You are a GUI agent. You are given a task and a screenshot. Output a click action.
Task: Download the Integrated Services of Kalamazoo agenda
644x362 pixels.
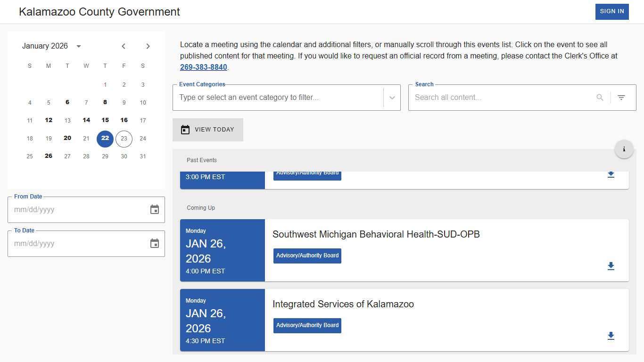point(611,336)
